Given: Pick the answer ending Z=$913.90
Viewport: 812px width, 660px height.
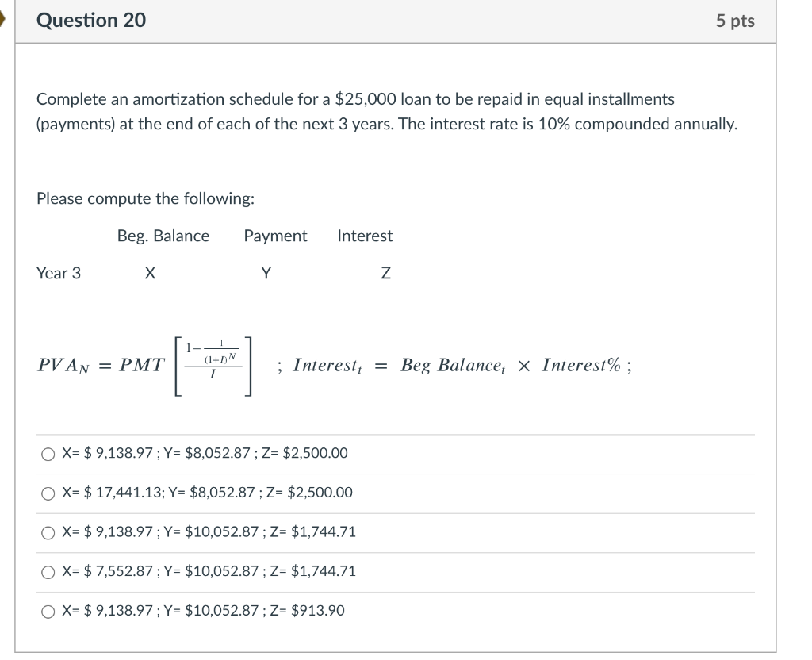Looking at the screenshot, I should pos(48,612).
